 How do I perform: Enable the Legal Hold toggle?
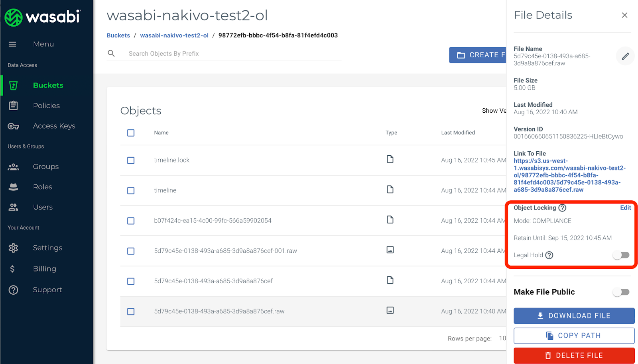pos(621,255)
